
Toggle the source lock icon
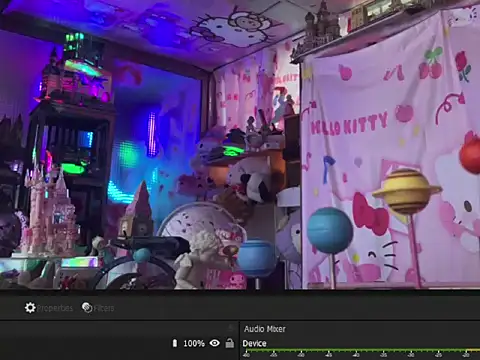[230, 343]
